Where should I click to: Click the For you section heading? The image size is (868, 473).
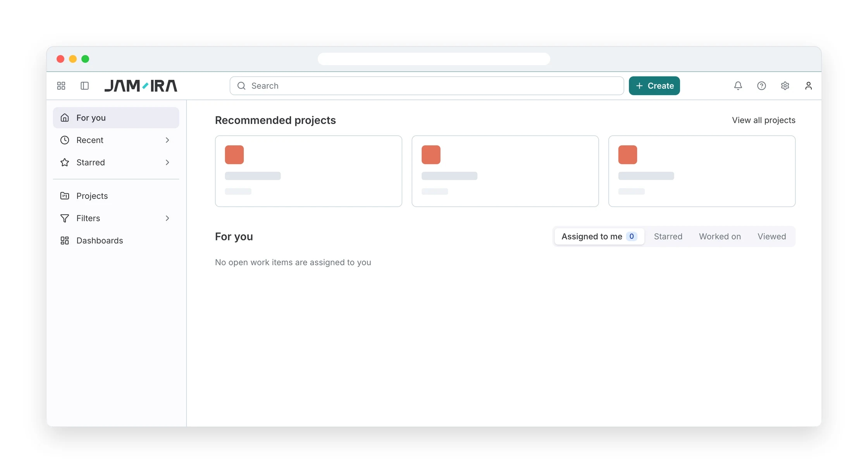(234, 236)
